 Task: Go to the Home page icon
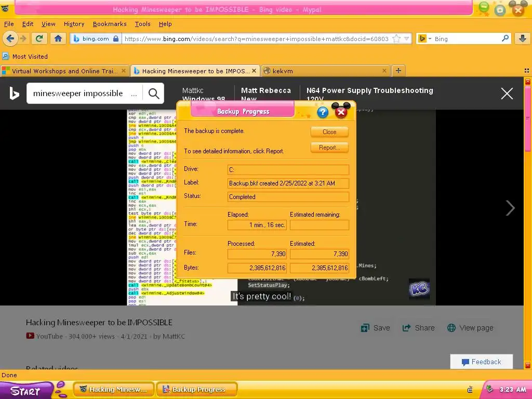click(58, 38)
